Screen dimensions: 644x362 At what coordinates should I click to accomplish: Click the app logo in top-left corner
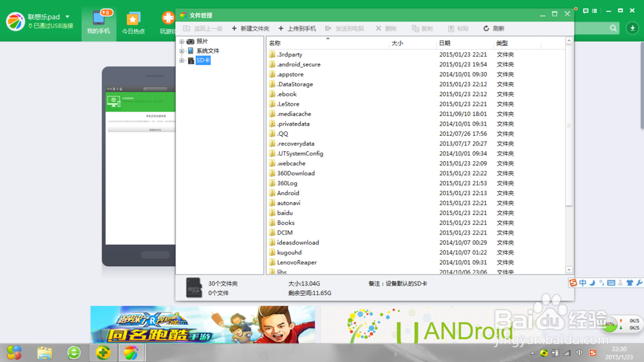pos(15,21)
